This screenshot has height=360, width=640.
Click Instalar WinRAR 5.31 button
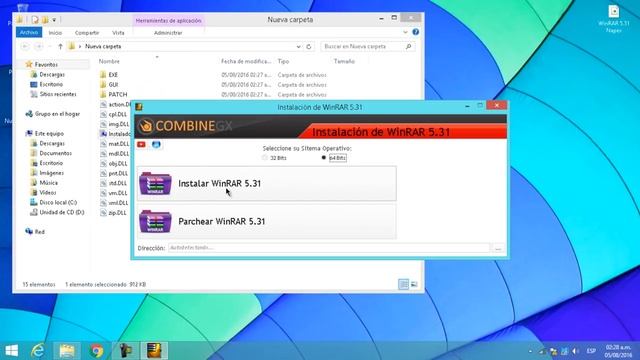[267, 184]
